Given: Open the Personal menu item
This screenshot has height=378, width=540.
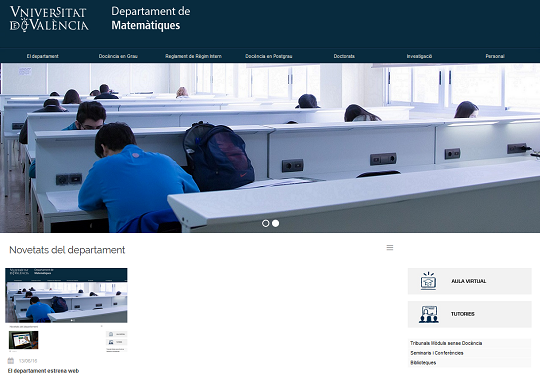Looking at the screenshot, I should (x=495, y=56).
